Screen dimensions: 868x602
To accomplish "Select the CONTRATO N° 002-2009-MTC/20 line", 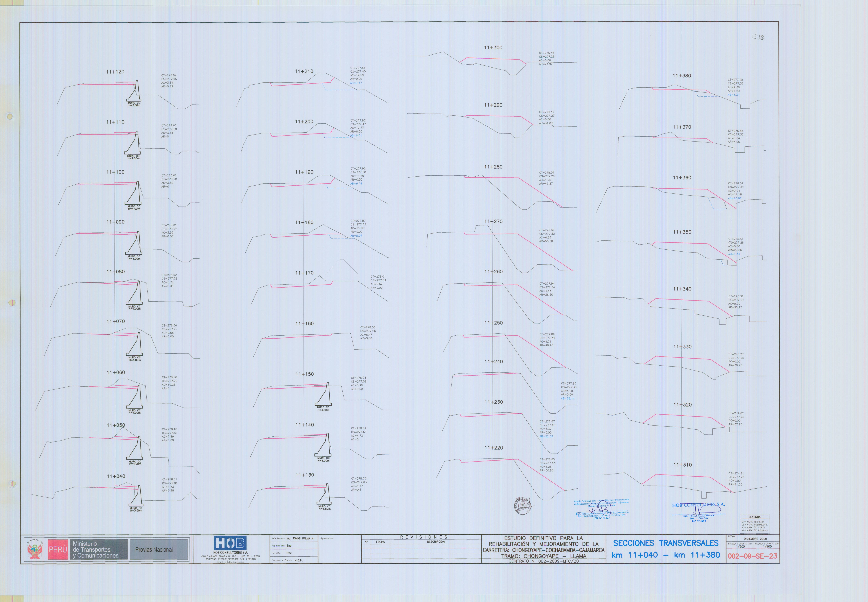I will click(543, 561).
